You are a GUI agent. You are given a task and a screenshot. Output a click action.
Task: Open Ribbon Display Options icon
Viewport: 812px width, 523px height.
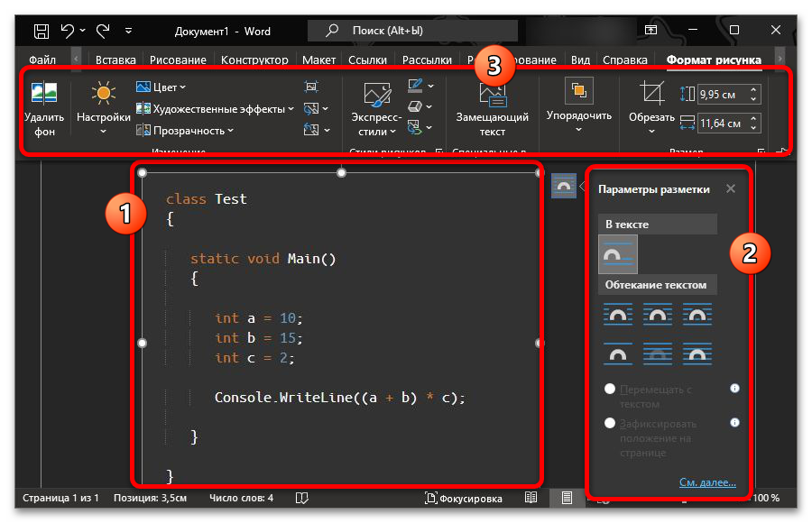[x=651, y=30]
